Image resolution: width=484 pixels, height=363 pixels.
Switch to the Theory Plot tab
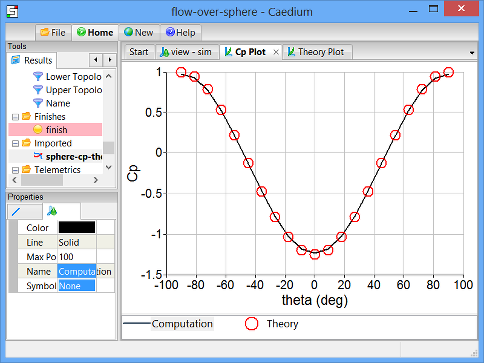pos(317,52)
